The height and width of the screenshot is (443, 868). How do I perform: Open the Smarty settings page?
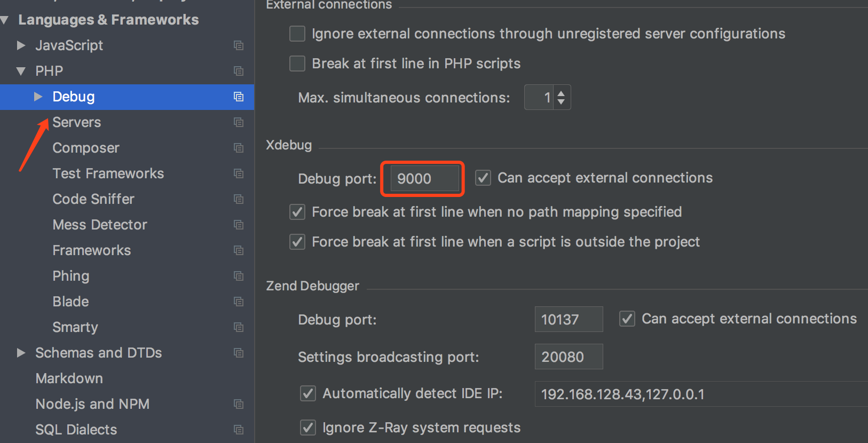pyautogui.click(x=75, y=327)
